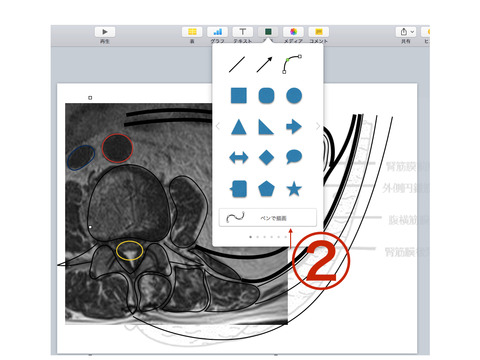
Task: Insert the diamond shape
Action: click(266, 157)
